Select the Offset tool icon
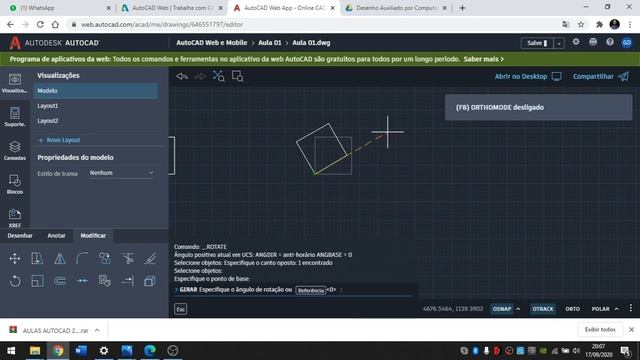This screenshot has width=640, height=360. tap(60, 281)
